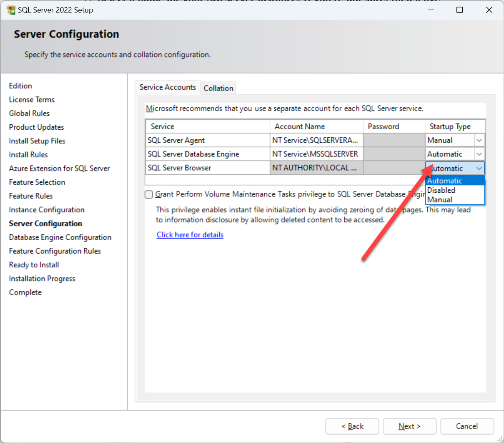Click the Startup Type column header
This screenshot has height=443, width=504.
455,126
